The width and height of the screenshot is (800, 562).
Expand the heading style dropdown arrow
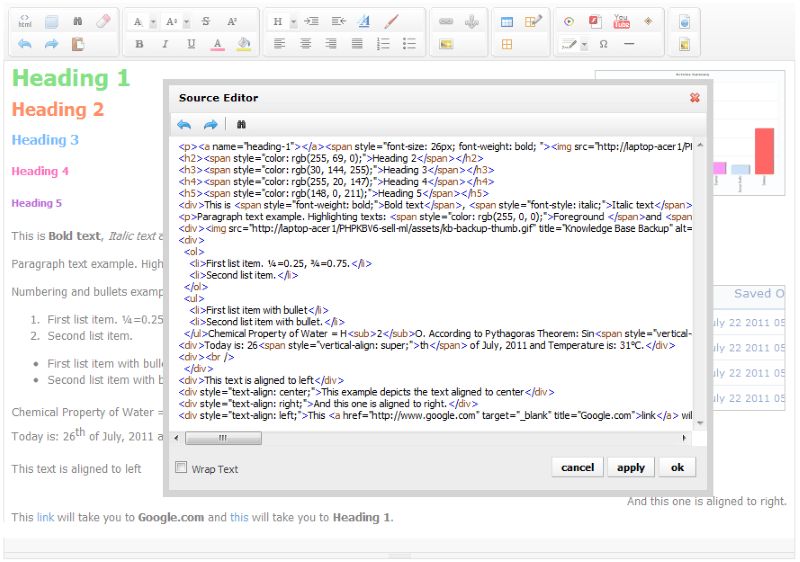(x=293, y=22)
